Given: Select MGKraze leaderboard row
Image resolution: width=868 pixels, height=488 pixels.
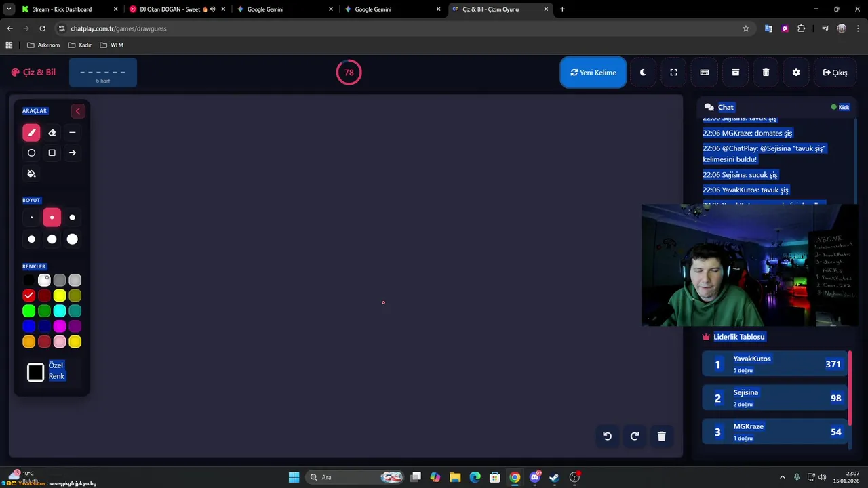Looking at the screenshot, I should pos(774,432).
